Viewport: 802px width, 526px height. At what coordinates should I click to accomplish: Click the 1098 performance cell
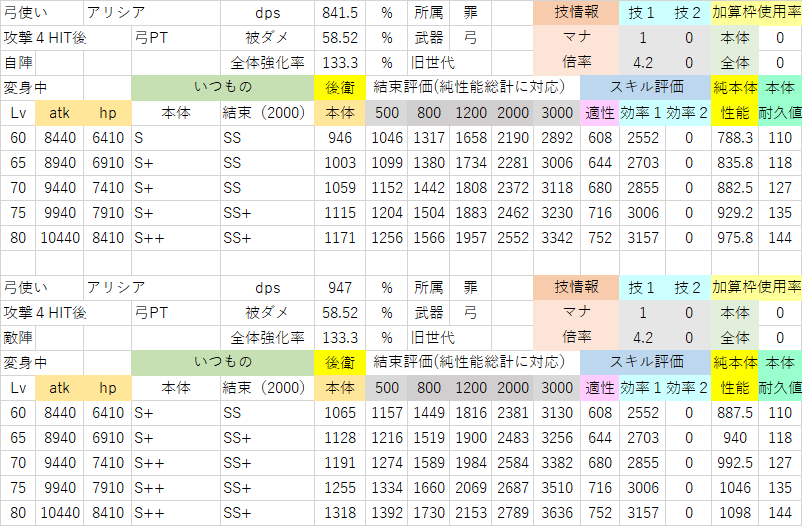734,513
